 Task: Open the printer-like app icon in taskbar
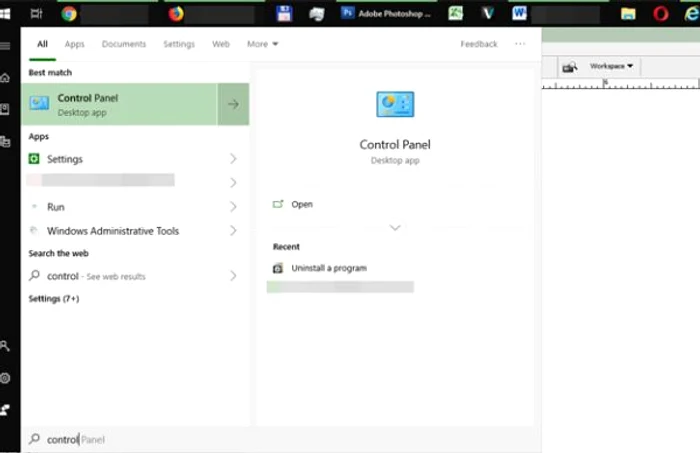(317, 14)
